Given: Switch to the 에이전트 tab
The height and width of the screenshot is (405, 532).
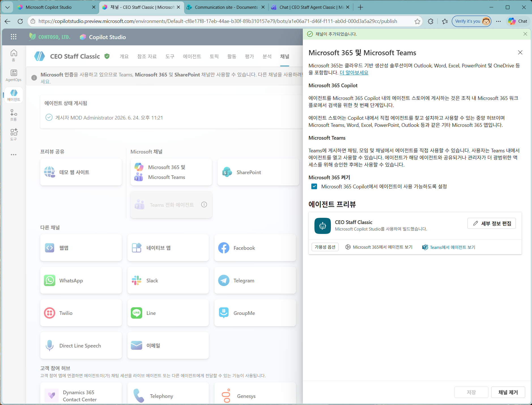Looking at the screenshot, I should click(192, 56).
